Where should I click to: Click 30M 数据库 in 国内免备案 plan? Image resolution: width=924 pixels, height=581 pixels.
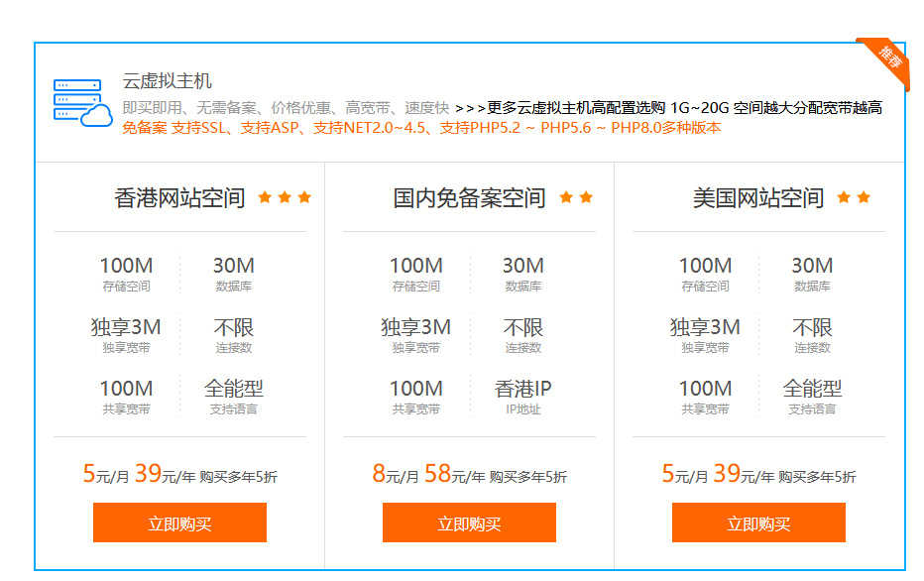tap(522, 274)
